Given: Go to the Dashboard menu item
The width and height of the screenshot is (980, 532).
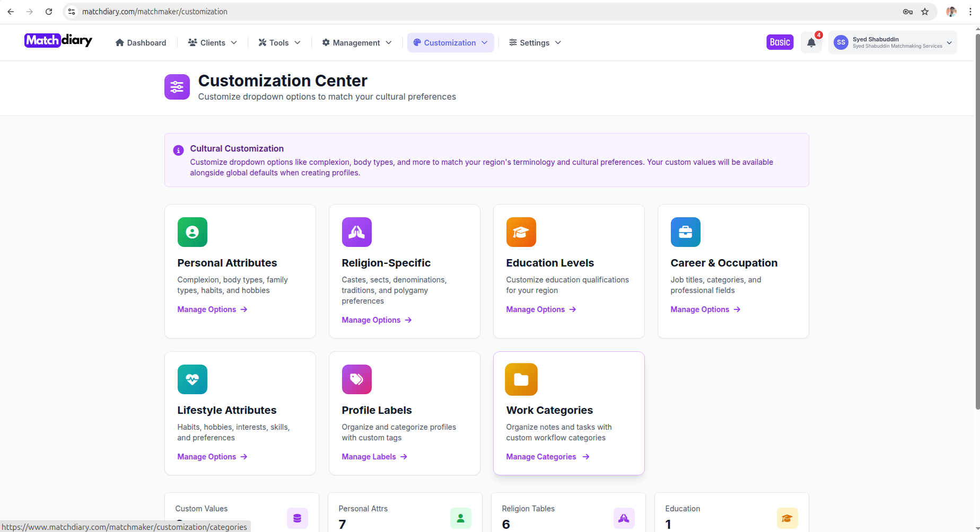Looking at the screenshot, I should (140, 42).
